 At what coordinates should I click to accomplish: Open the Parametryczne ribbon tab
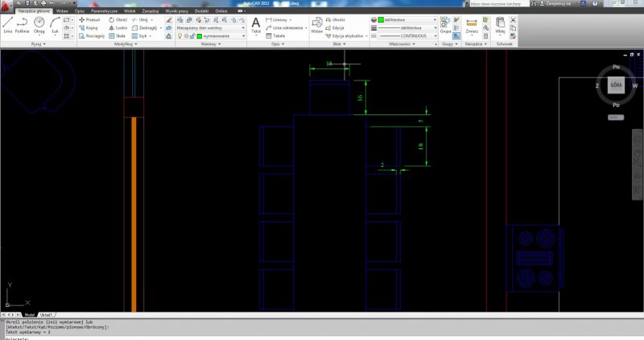click(x=105, y=10)
